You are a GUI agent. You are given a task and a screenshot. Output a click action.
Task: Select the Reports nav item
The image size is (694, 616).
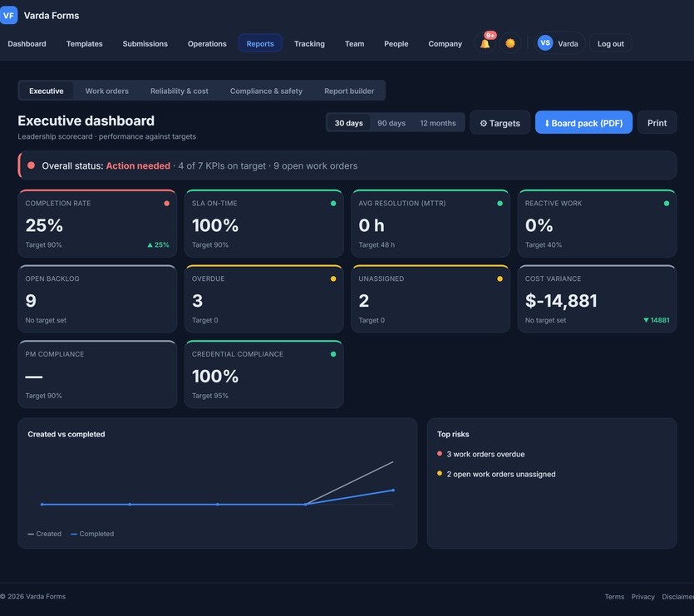click(260, 43)
